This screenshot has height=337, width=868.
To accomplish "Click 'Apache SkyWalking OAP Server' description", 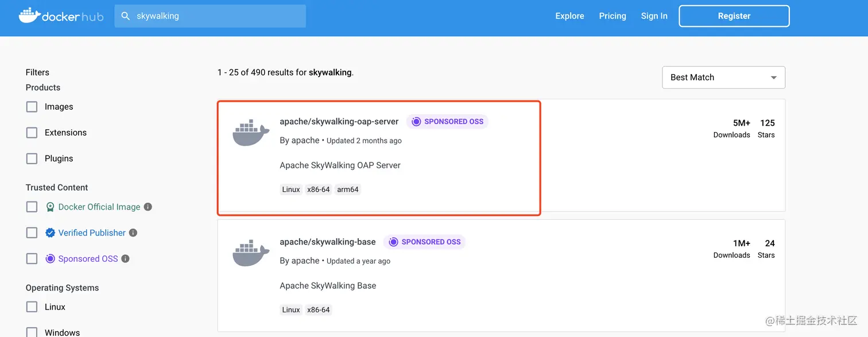I will point(340,165).
